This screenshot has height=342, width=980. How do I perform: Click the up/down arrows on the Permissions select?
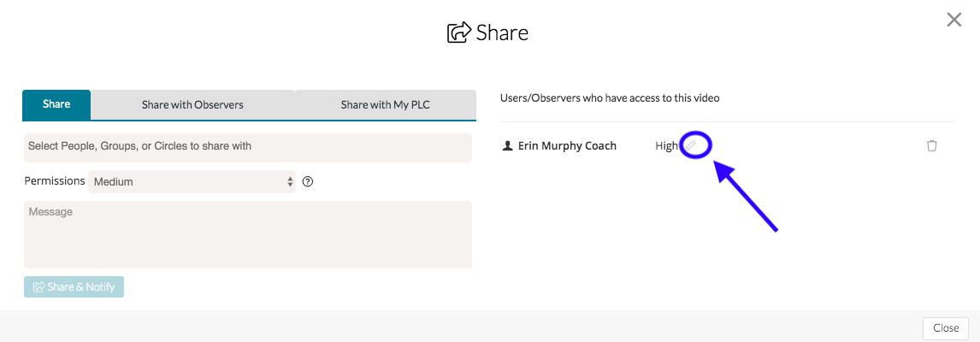[290, 181]
